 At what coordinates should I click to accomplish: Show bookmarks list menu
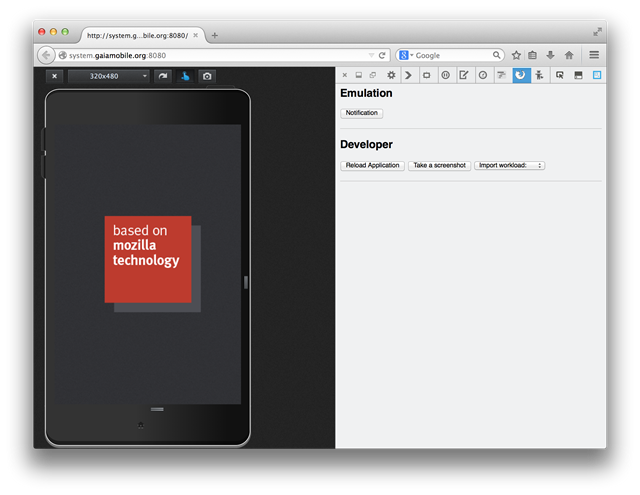pyautogui.click(x=532, y=55)
